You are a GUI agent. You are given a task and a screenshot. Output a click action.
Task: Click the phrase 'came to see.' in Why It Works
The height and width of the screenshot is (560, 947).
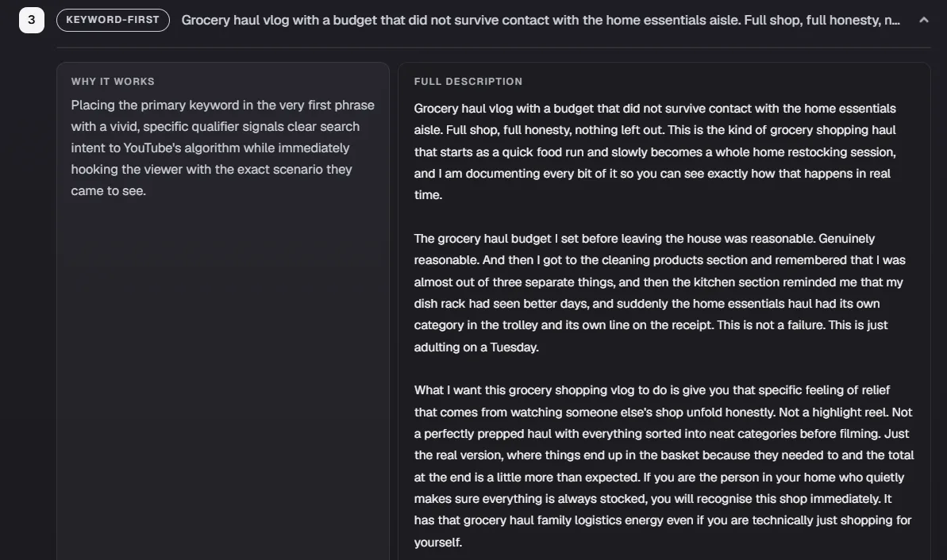click(x=109, y=190)
